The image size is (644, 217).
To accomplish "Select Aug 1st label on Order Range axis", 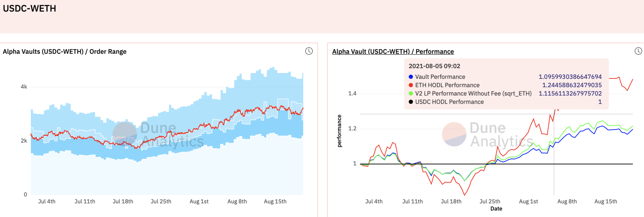I will [x=199, y=202].
